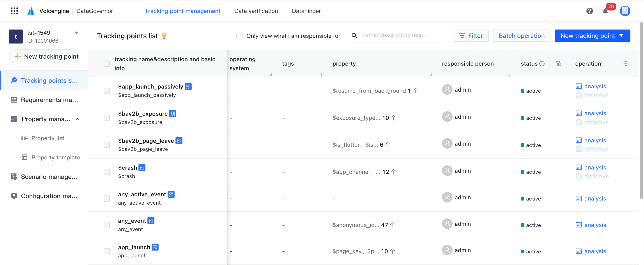Expand properties of $bav2b_page_leave row

click(388, 145)
